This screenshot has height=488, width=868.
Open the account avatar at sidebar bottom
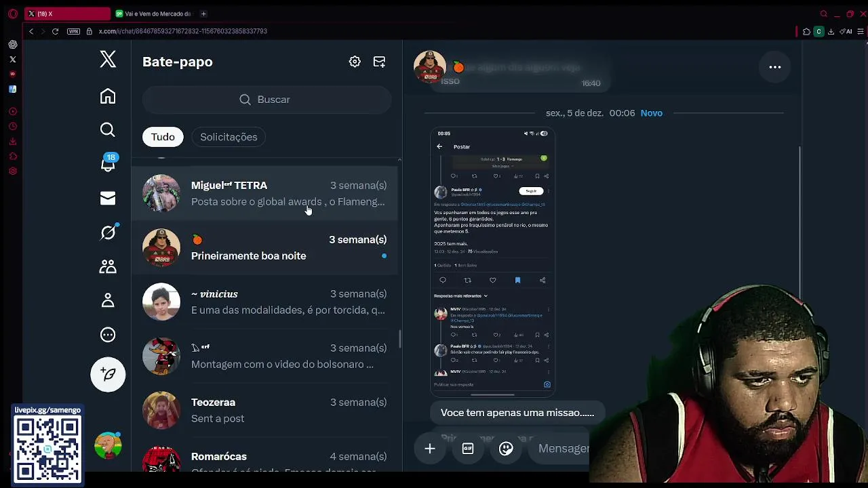click(108, 445)
